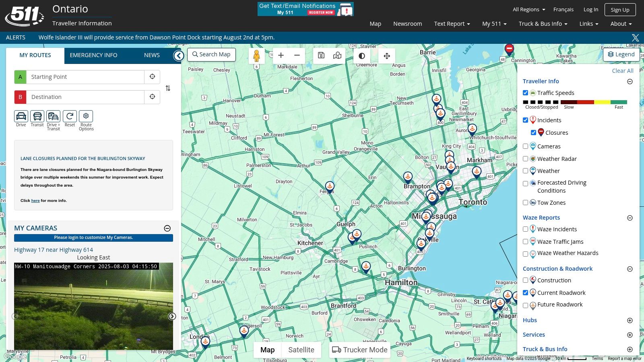Uncheck the Traffic Speeds checkbox
This screenshot has height=362, width=644.
525,93
